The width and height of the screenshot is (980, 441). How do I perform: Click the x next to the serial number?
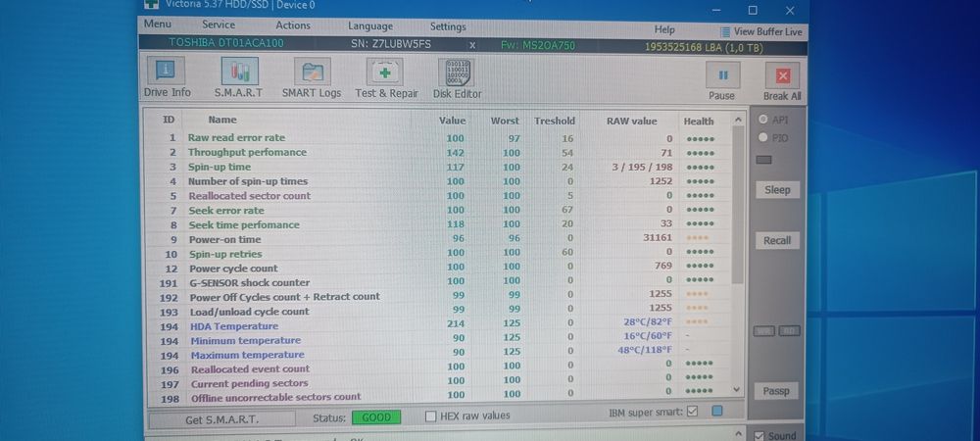(472, 45)
